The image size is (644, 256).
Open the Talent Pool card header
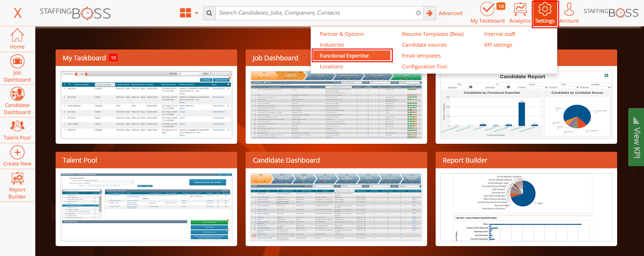pos(146,160)
